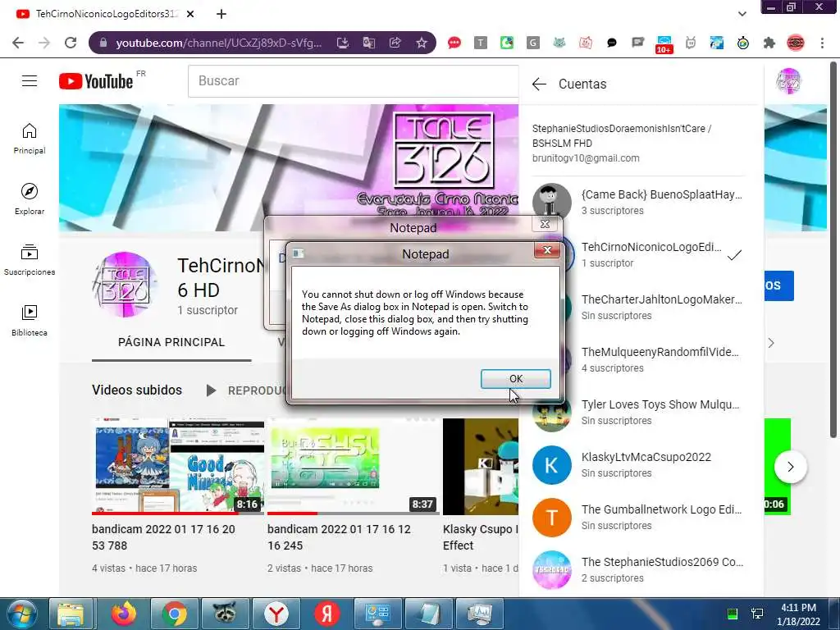This screenshot has width=840, height=630.
Task: Open video thumbnail with 8:16 duration
Action: 178,466
